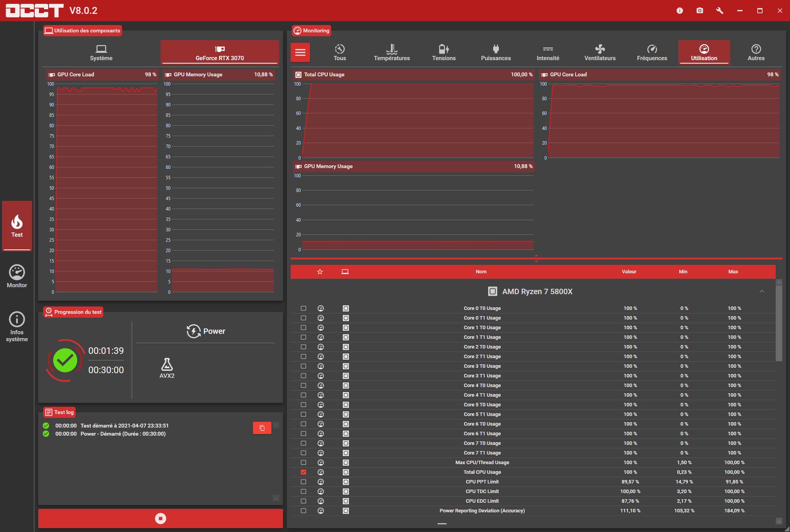Open the Puissances power sensors
Viewport: 790px width, 532px height.
tap(496, 52)
